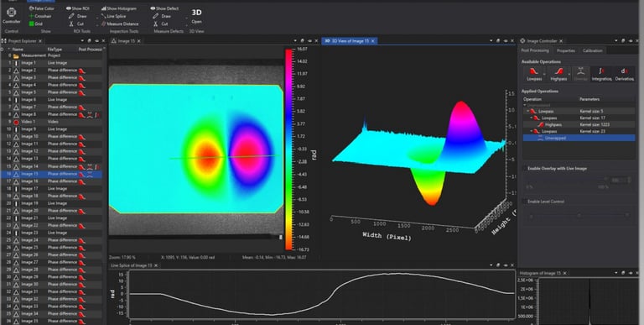The width and height of the screenshot is (644, 325).
Task: Switch to the Image 15 document tab
Action: pyautogui.click(x=126, y=41)
